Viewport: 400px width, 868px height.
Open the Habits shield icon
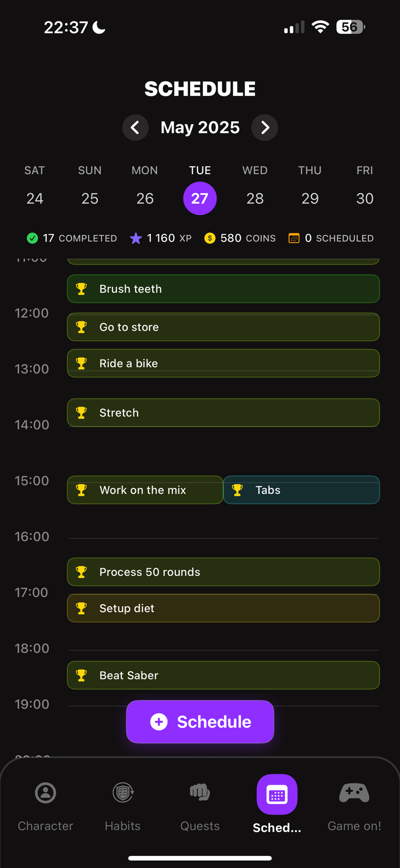pos(122,793)
